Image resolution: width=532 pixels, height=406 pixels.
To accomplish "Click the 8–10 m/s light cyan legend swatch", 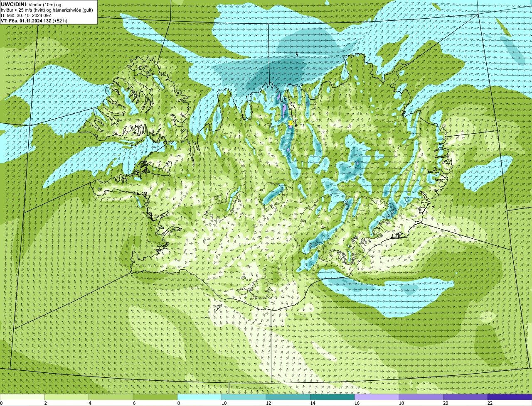I will (199, 397).
